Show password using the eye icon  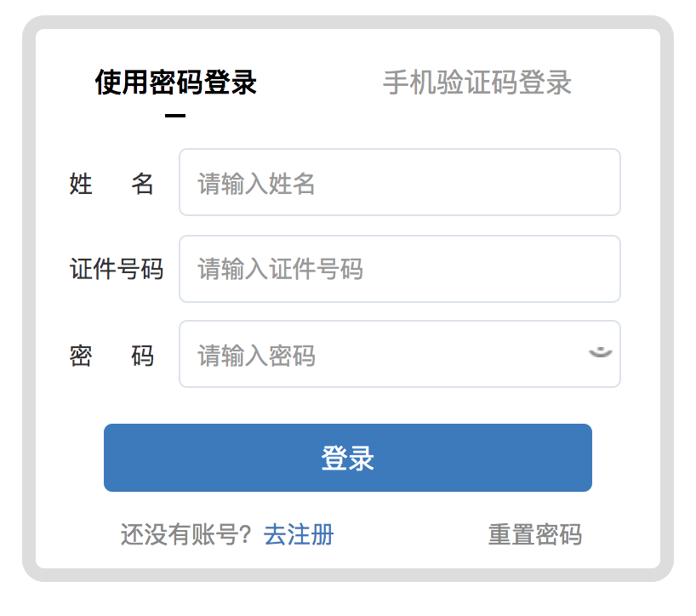pyautogui.click(x=601, y=353)
